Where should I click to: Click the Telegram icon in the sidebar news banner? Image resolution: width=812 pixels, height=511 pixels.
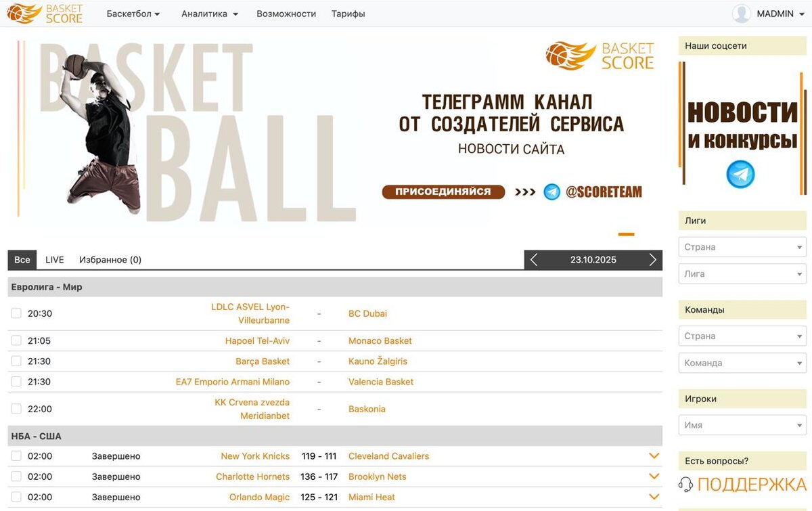pyautogui.click(x=740, y=174)
